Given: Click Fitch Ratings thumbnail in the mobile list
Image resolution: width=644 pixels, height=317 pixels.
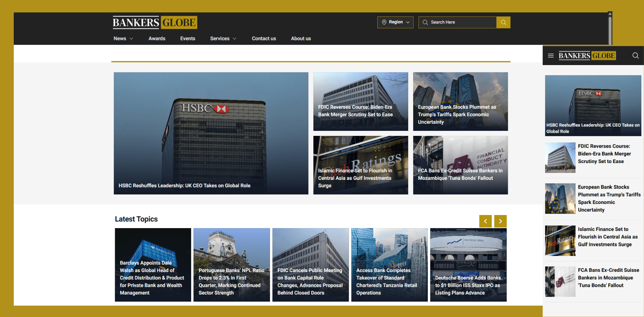Looking at the screenshot, I should pyautogui.click(x=560, y=241).
